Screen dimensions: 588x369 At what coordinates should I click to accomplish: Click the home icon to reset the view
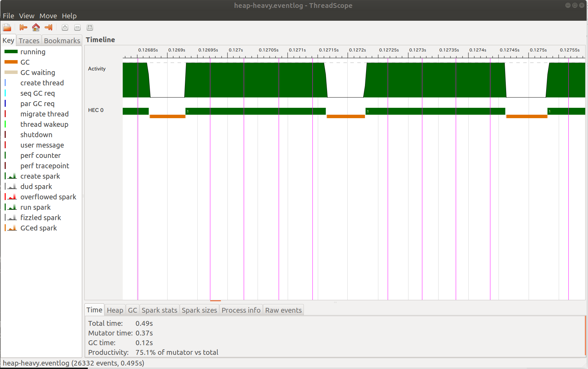coord(36,27)
